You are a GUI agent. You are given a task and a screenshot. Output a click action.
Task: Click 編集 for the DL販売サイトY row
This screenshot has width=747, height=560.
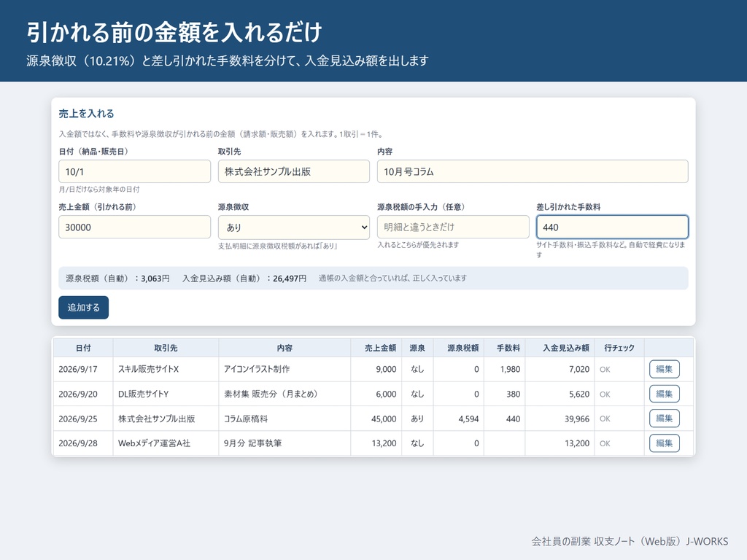click(664, 394)
